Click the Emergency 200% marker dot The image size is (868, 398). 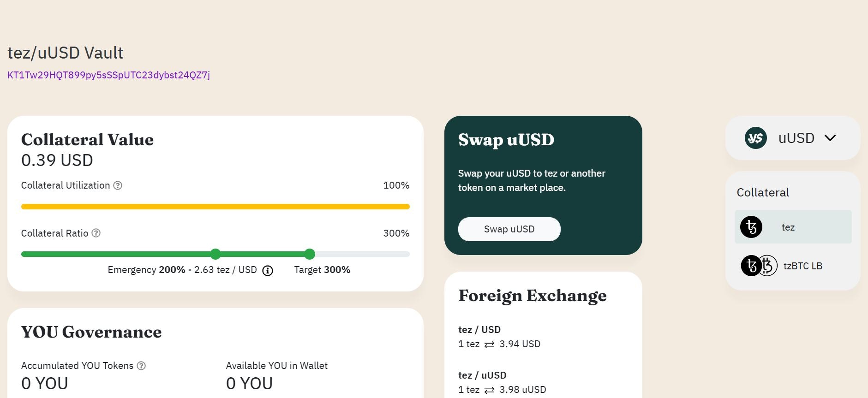pos(216,254)
